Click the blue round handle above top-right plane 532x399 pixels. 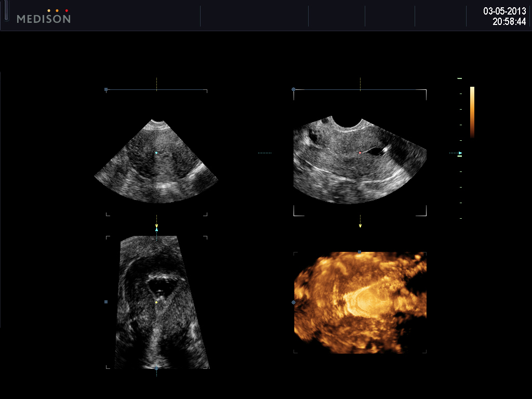tap(294, 89)
